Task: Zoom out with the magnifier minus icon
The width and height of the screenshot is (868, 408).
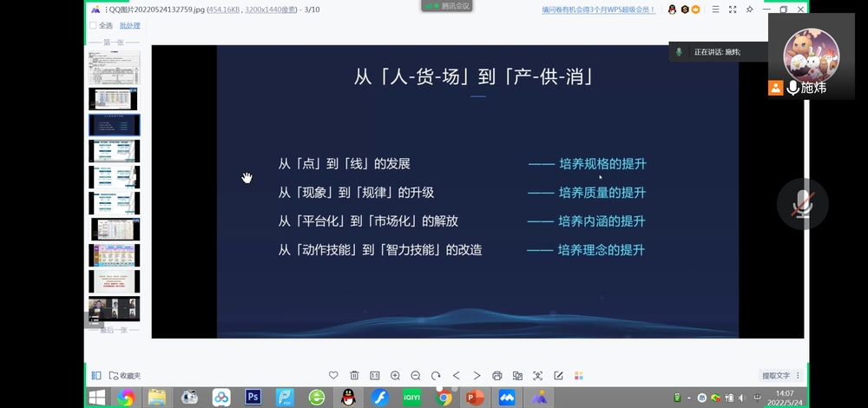Action: click(416, 375)
